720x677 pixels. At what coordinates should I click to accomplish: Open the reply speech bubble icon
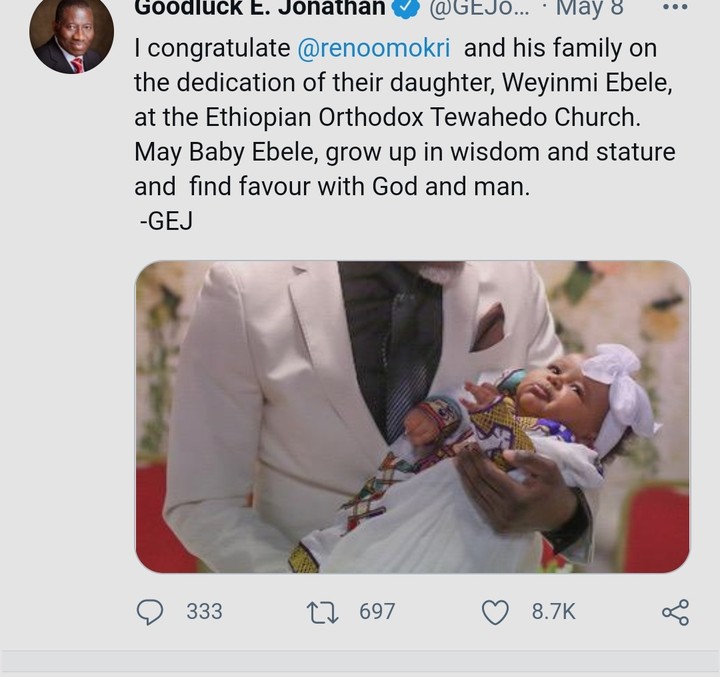point(150,611)
